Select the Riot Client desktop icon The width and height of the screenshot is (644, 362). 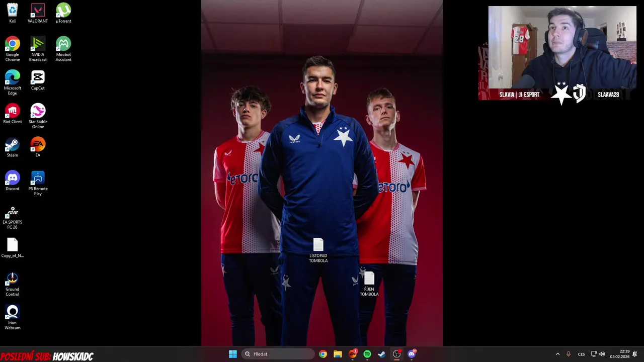coord(13,114)
